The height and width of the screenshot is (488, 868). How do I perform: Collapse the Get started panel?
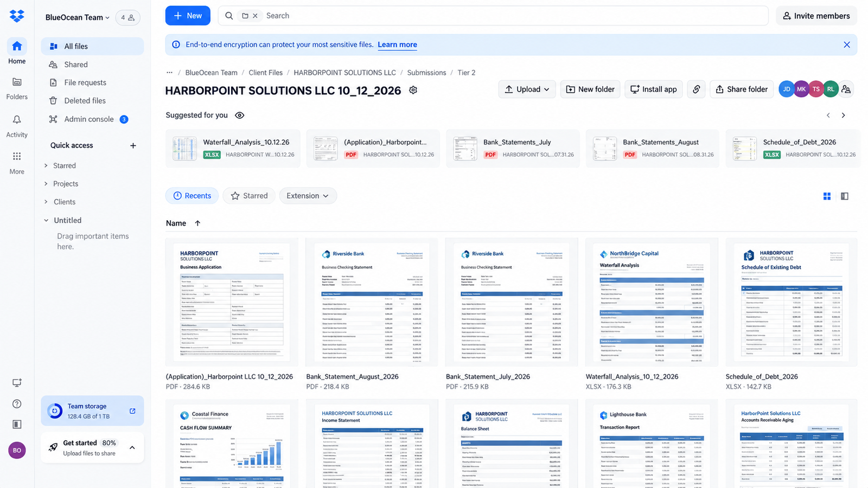[132, 447]
